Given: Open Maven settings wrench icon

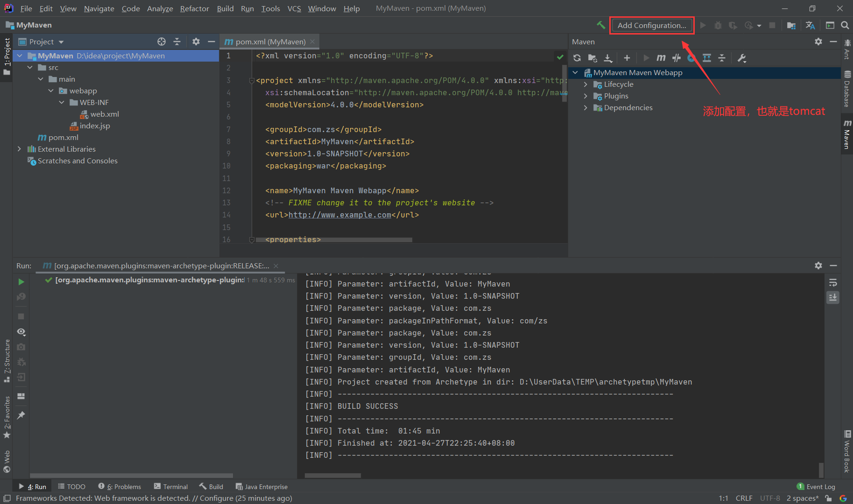Looking at the screenshot, I should tap(741, 58).
